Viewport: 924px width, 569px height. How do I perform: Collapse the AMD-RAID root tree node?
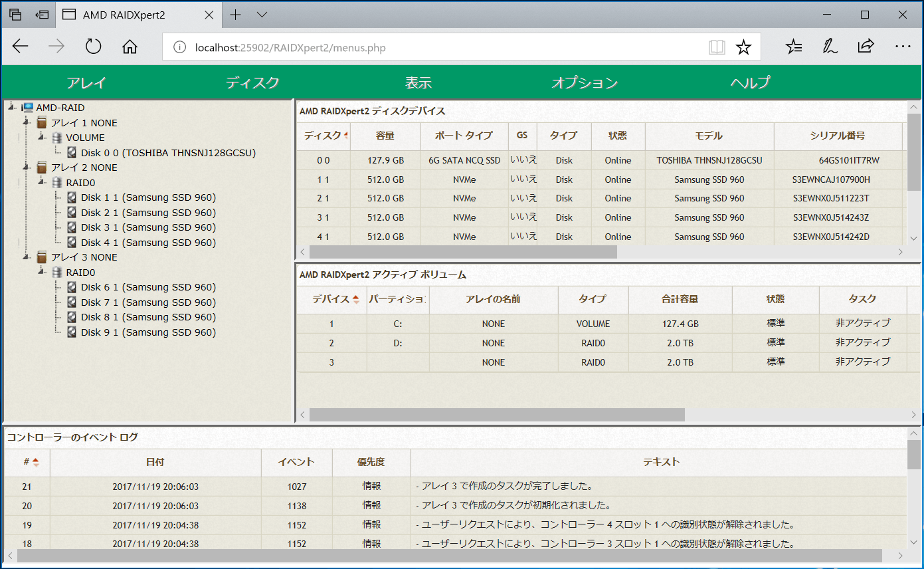click(13, 106)
